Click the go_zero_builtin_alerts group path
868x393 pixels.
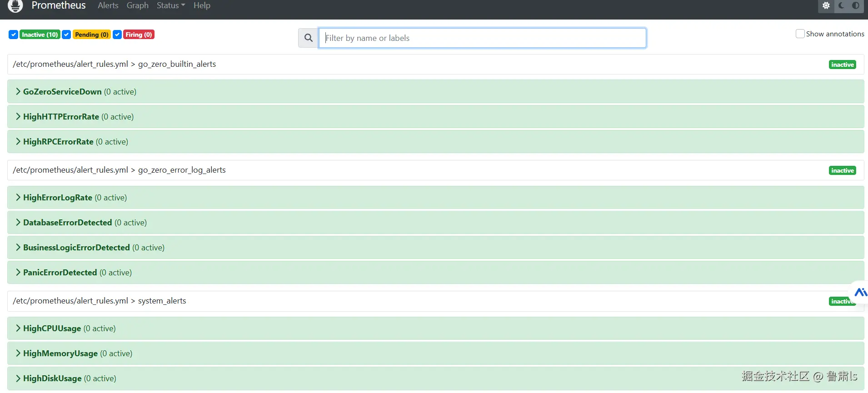[115, 64]
